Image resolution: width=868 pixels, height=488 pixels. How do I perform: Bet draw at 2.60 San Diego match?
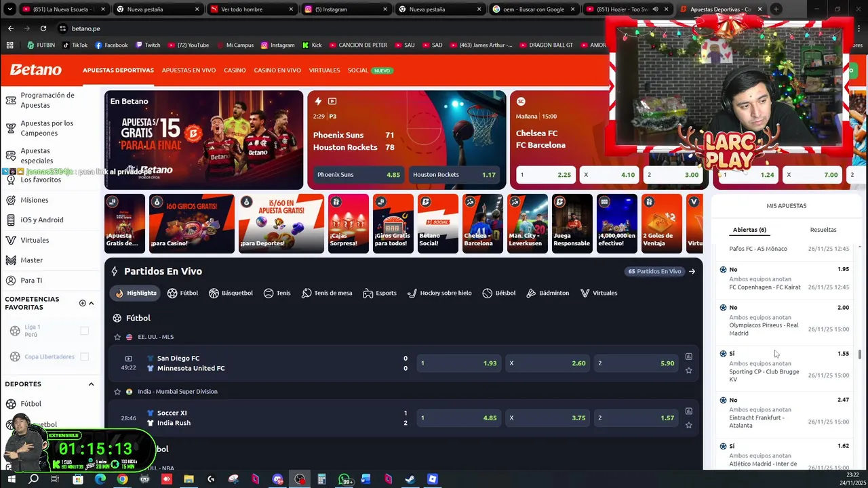[x=547, y=363]
